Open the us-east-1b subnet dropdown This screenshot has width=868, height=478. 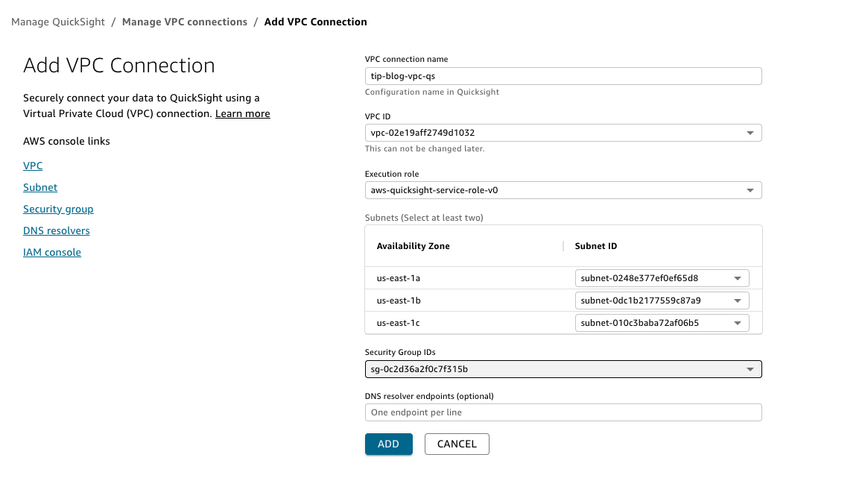[662, 301]
